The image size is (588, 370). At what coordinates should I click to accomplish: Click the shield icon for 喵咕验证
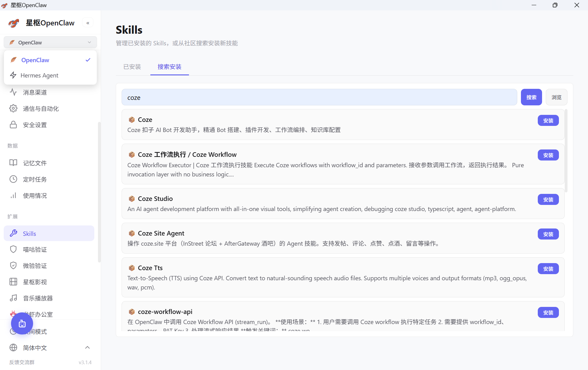point(13,249)
